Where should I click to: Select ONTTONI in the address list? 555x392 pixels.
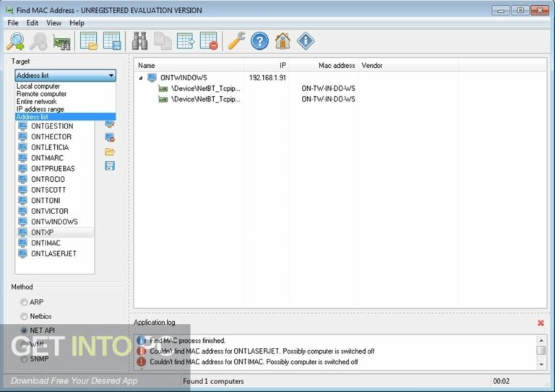pyautogui.click(x=46, y=201)
